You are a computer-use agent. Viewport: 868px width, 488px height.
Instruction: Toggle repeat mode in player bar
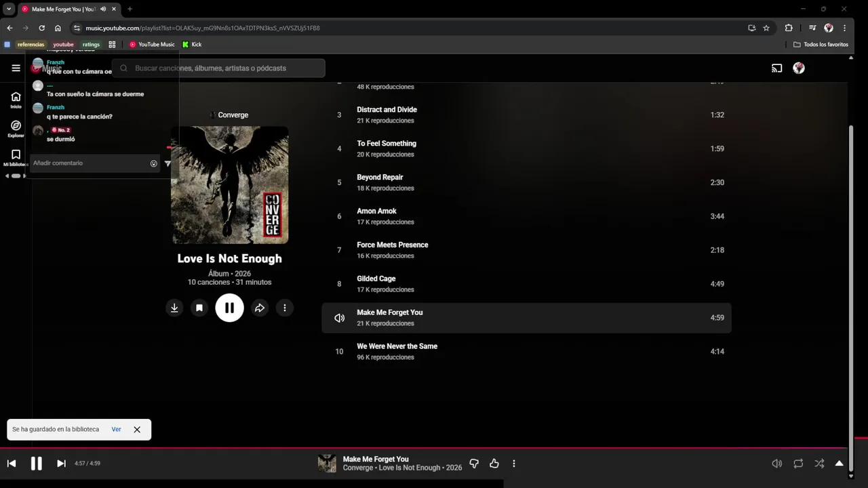click(798, 464)
